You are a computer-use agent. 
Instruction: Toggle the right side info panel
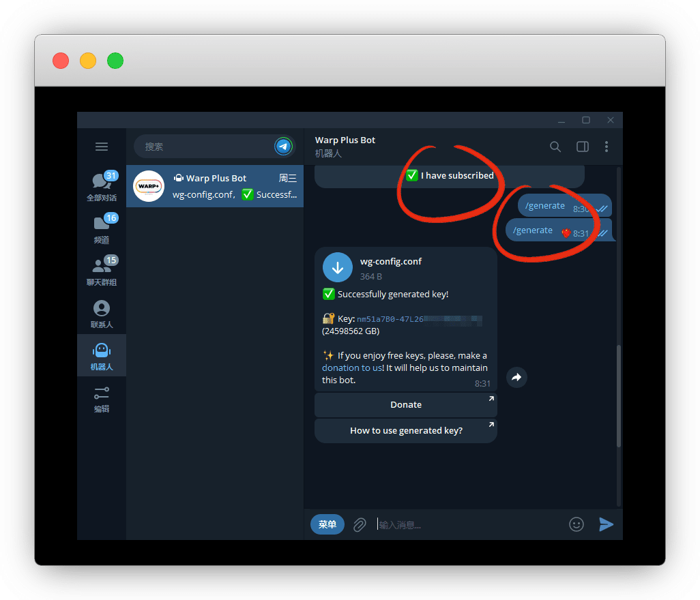click(x=583, y=147)
